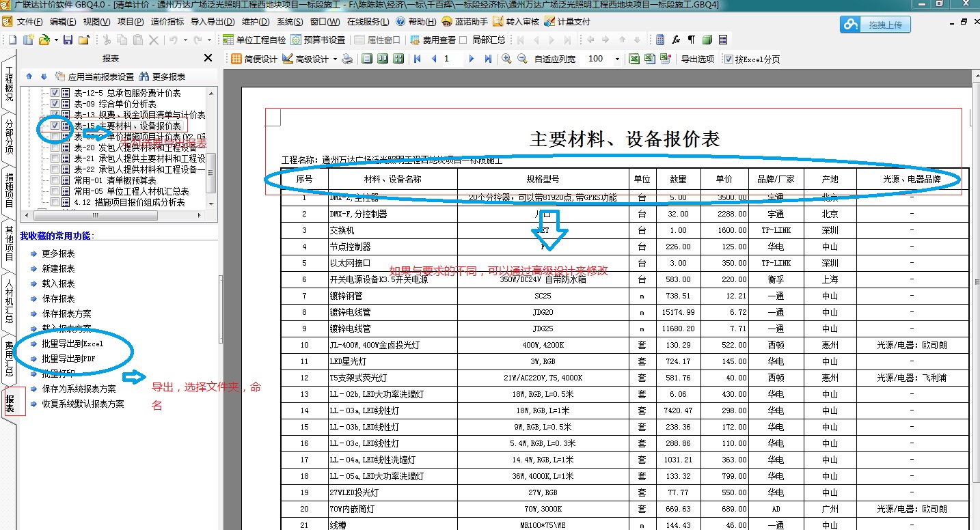
Task: Move report down with blue down arrow
Action: (x=44, y=76)
